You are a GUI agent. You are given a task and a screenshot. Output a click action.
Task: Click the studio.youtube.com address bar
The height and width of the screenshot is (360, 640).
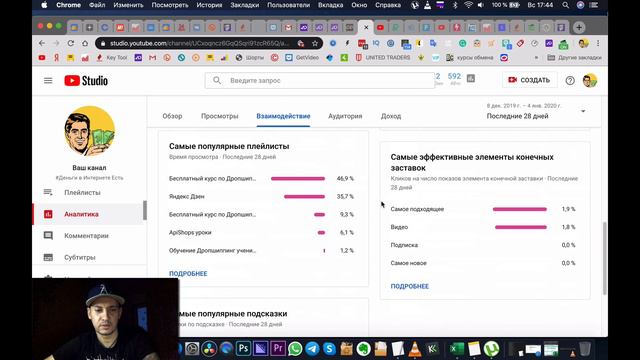tap(200, 43)
